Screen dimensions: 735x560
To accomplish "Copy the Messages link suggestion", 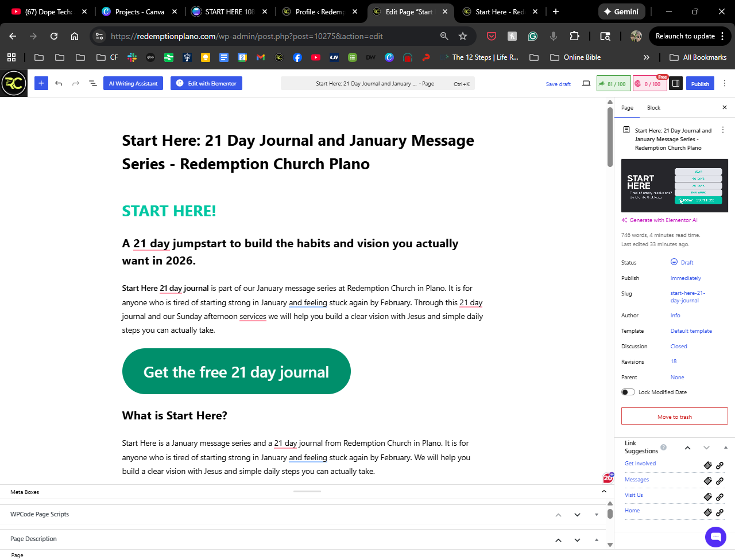I will 708,481.
